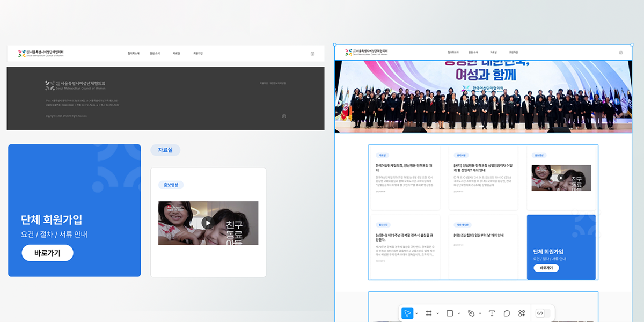Expand the Frame tool options arrow
Screen dimensions: 644x322
pos(437,313)
